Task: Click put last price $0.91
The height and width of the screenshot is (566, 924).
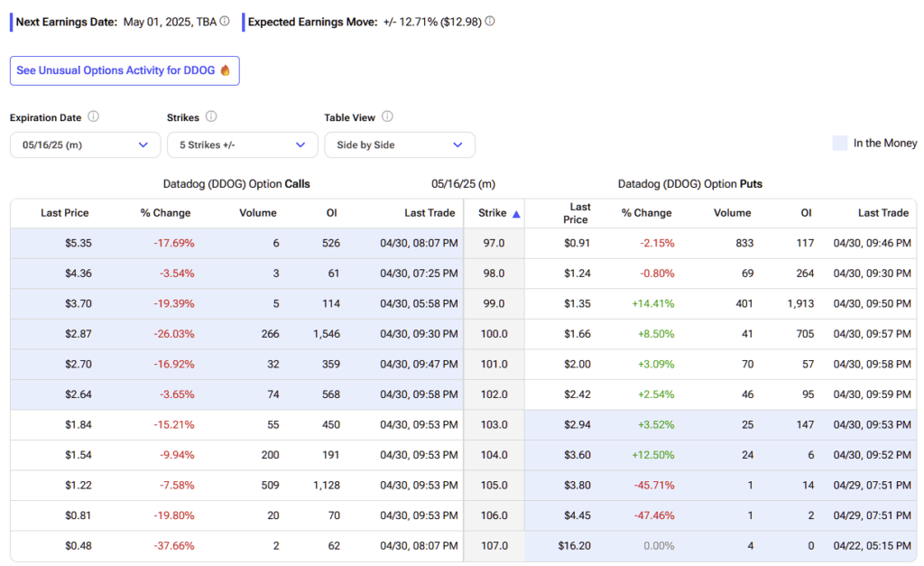Action: coord(577,243)
